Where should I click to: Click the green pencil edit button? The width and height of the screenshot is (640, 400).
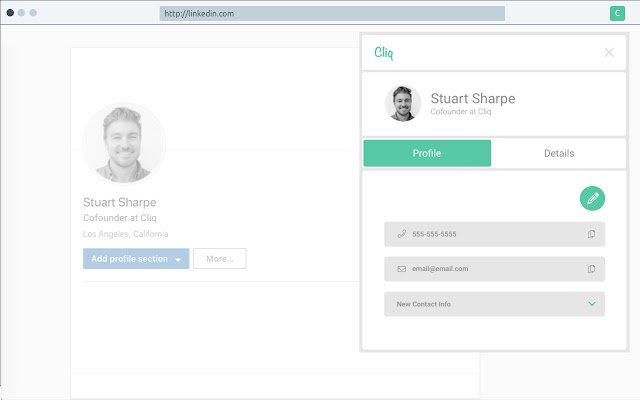pyautogui.click(x=592, y=198)
